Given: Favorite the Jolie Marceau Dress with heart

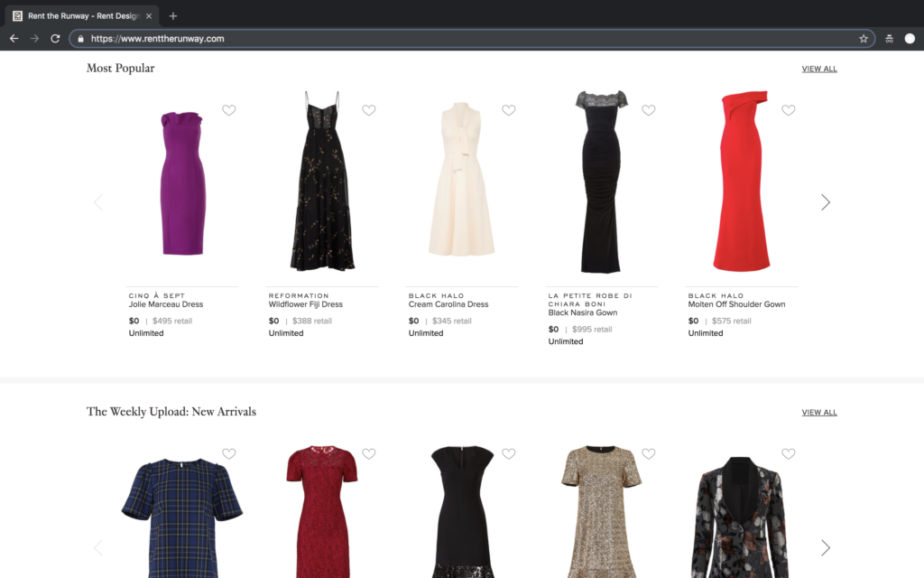Looking at the screenshot, I should (x=228, y=110).
